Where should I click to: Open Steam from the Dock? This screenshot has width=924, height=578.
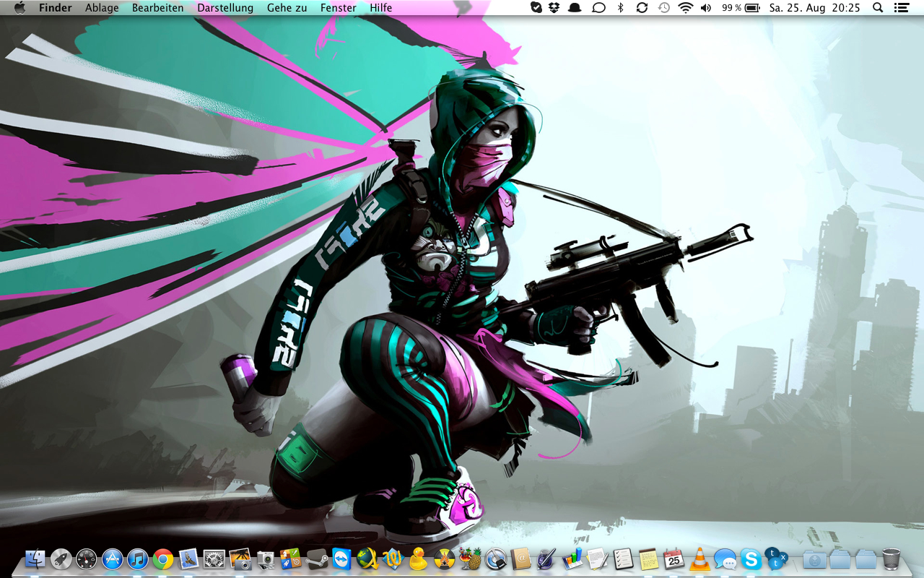click(316, 558)
